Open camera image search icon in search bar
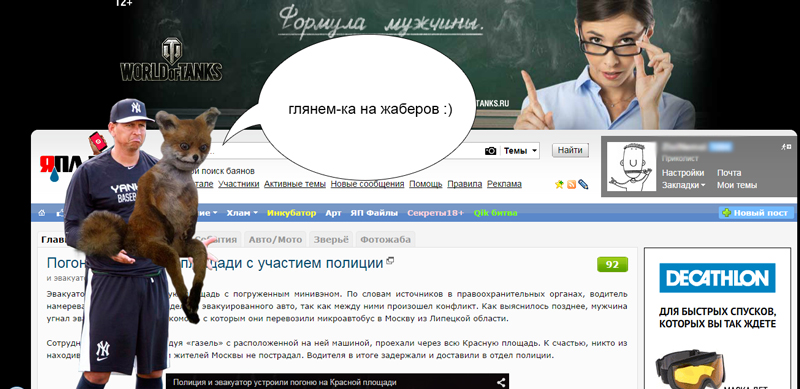This screenshot has width=800, height=389. coord(490,151)
